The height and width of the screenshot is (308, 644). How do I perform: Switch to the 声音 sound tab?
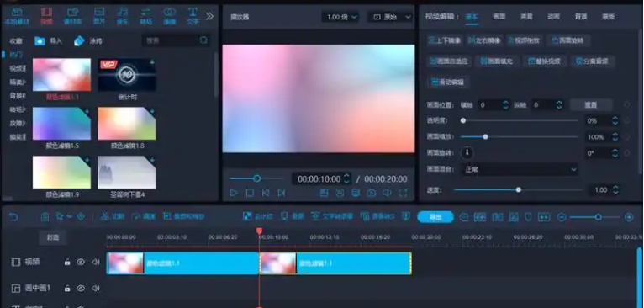click(526, 17)
